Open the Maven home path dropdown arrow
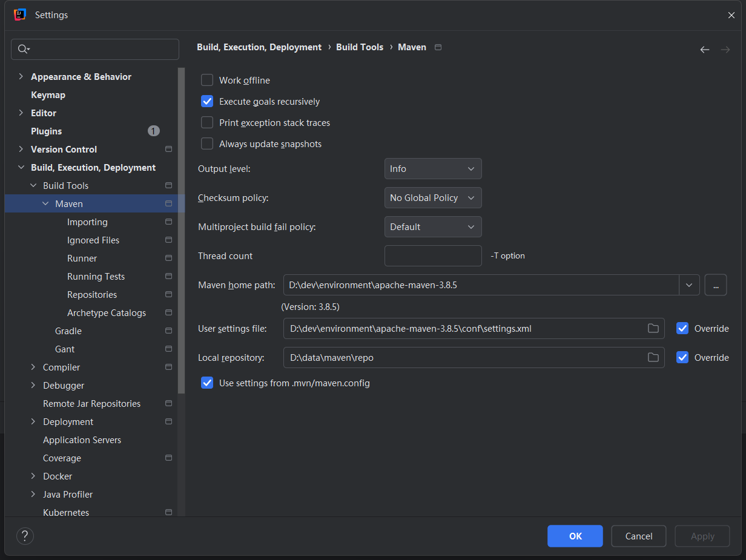Screen dimensions: 746x560 coord(689,285)
